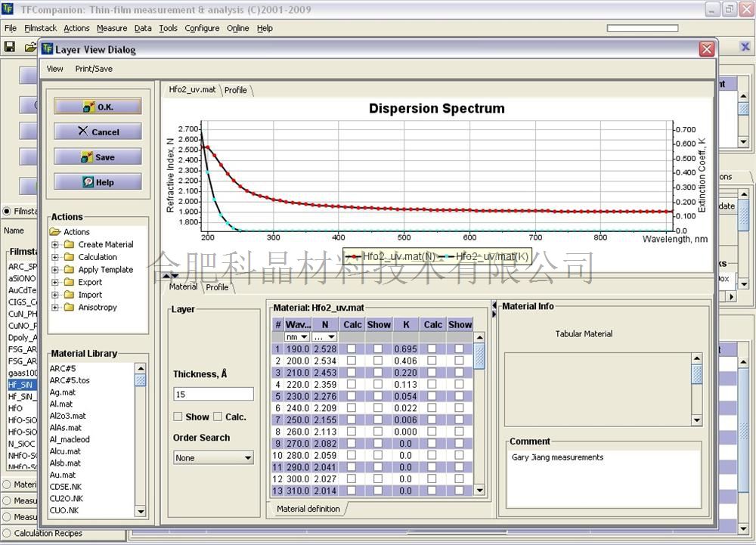Expand the Export tree node
Image resolution: width=756 pixels, height=545 pixels.
[x=55, y=282]
